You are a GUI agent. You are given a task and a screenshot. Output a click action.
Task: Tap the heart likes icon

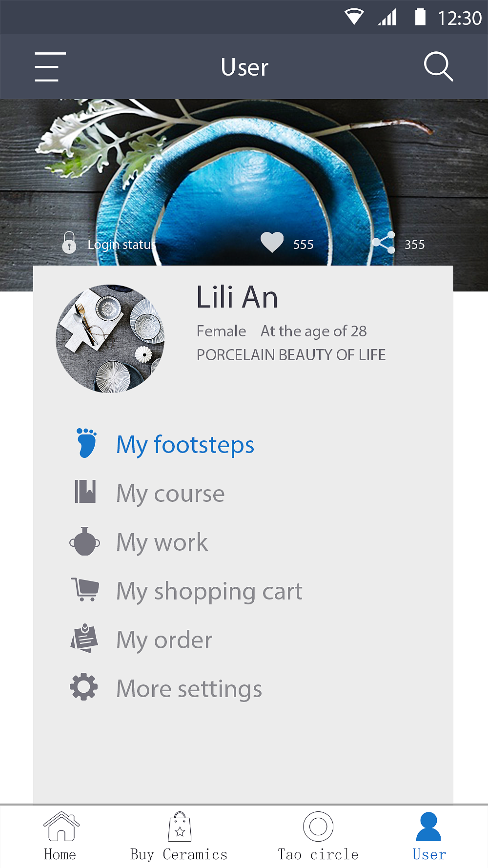tap(272, 243)
